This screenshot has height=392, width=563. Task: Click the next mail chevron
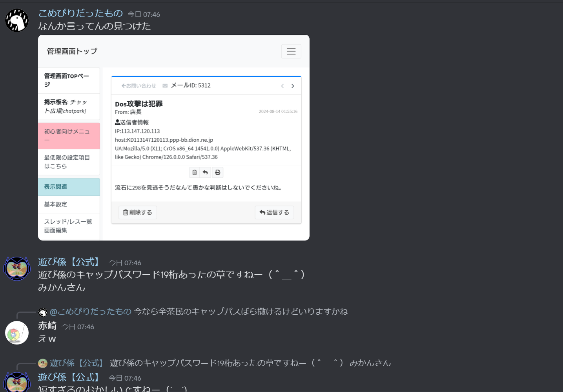pyautogui.click(x=293, y=86)
